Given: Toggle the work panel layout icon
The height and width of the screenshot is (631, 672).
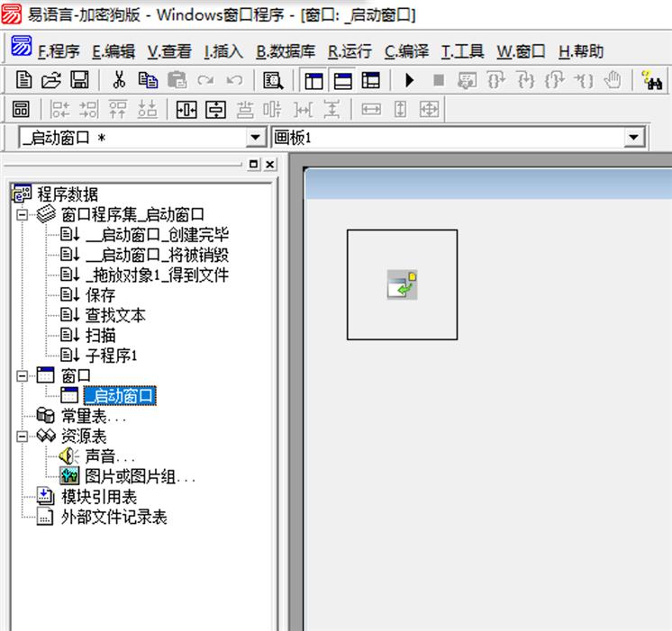Looking at the screenshot, I should pyautogui.click(x=313, y=80).
